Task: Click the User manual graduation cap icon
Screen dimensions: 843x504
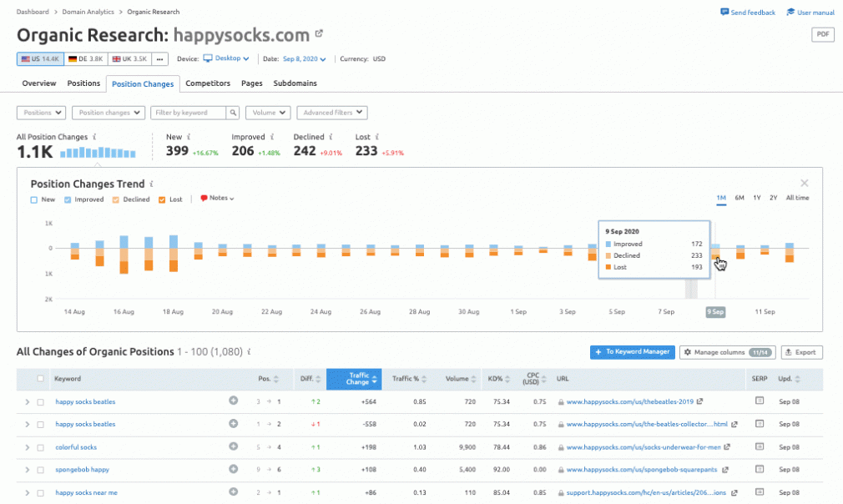Action: (x=790, y=12)
